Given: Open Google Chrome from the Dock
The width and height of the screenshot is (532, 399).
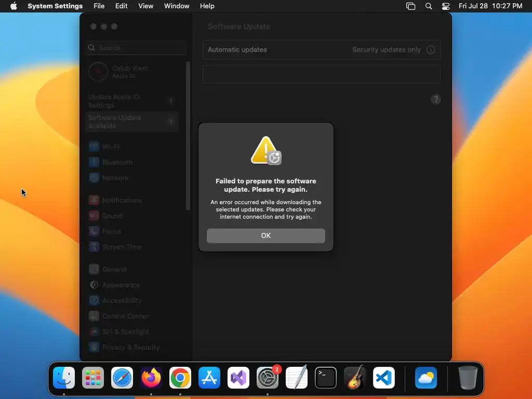Looking at the screenshot, I should (x=180, y=378).
